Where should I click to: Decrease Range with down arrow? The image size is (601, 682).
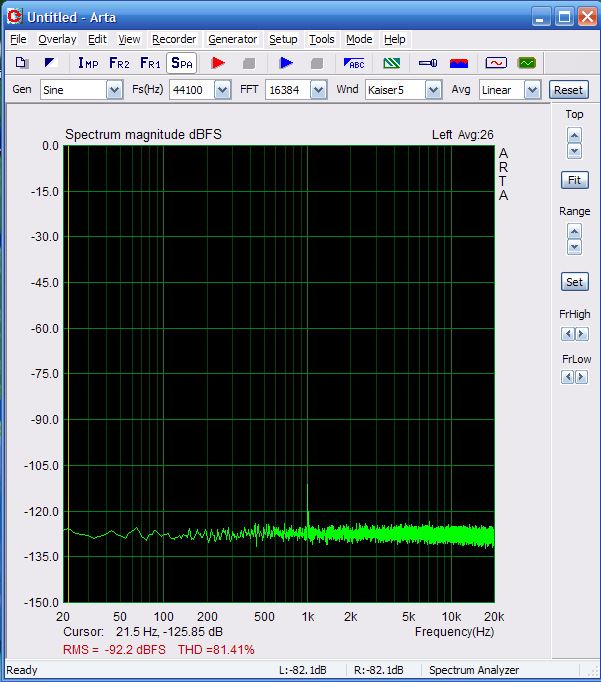pyautogui.click(x=574, y=247)
